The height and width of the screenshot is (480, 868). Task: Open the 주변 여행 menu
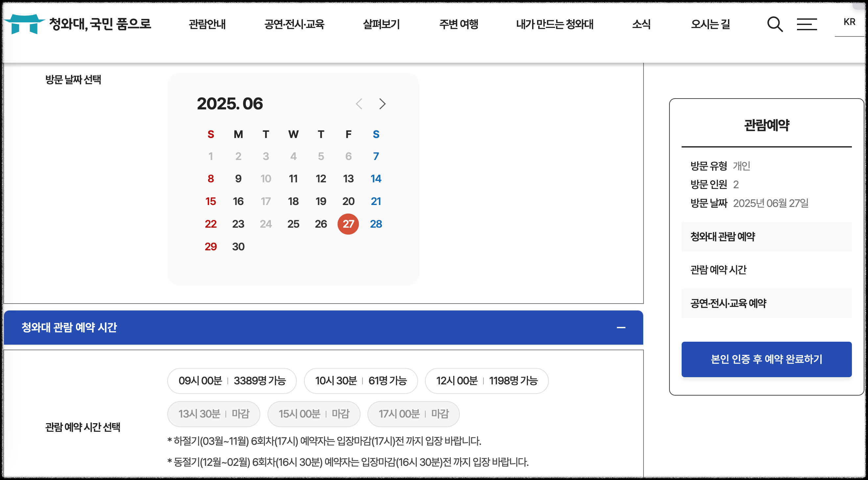[x=458, y=24]
